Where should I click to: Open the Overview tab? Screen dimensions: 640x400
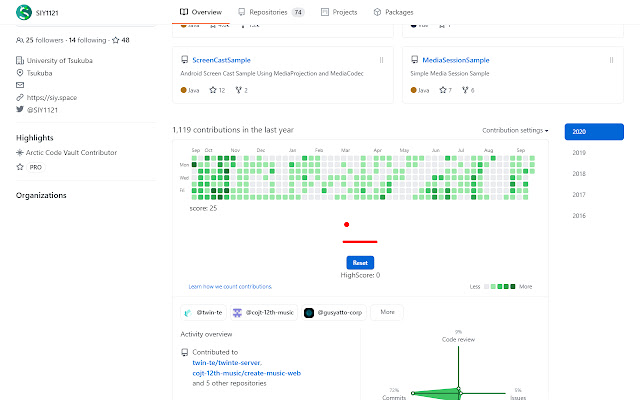pyautogui.click(x=201, y=12)
